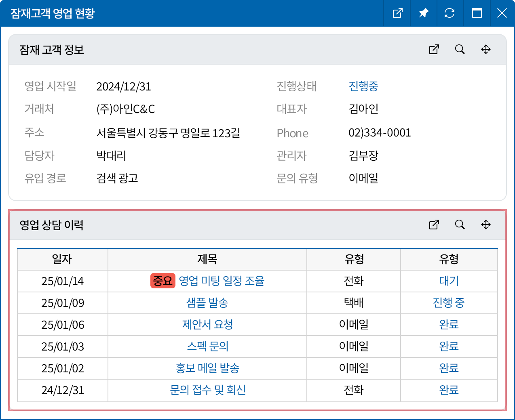Open 문의 접수 및 회신 record
Image resolution: width=515 pixels, height=420 pixels.
(207, 390)
